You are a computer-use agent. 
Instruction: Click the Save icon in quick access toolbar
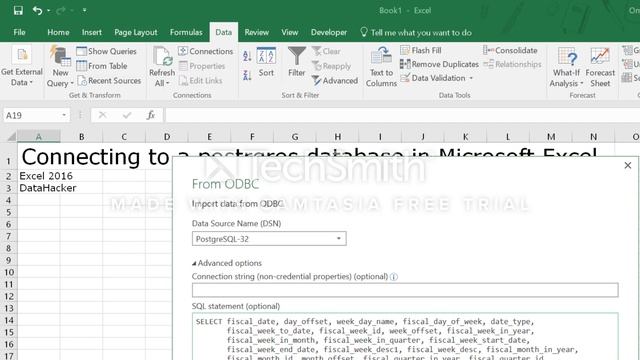tap(18, 10)
